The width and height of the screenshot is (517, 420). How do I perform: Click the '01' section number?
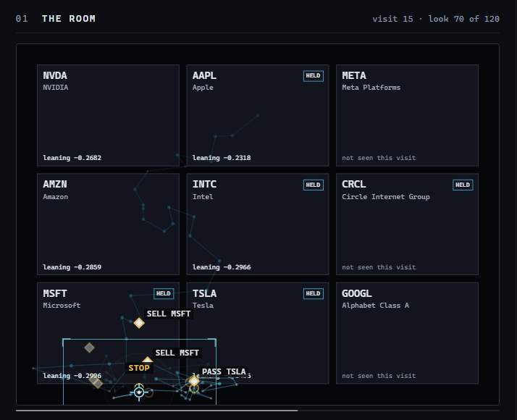pyautogui.click(x=22, y=19)
